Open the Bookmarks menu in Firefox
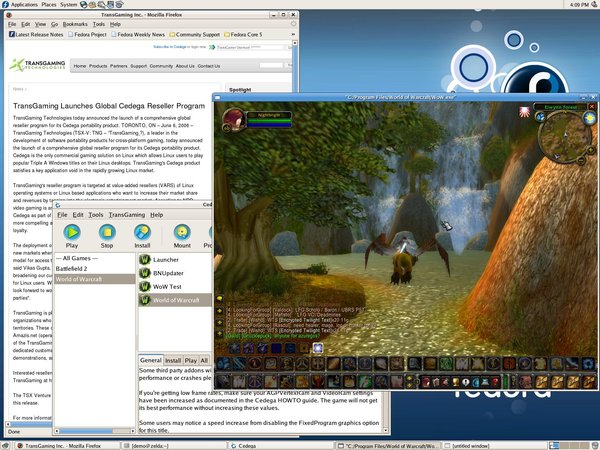This screenshot has width=600, height=450. 75,22
